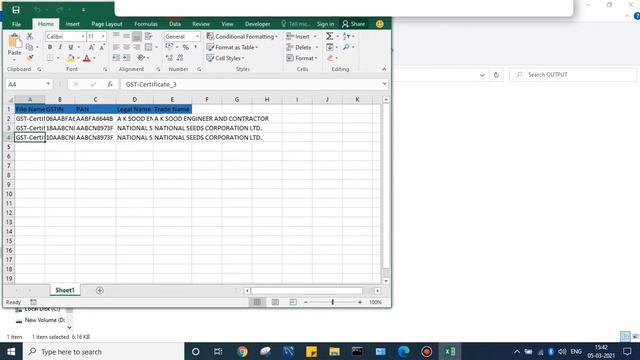Toggle Align Left in Alignment group

pyautogui.click(x=116, y=47)
